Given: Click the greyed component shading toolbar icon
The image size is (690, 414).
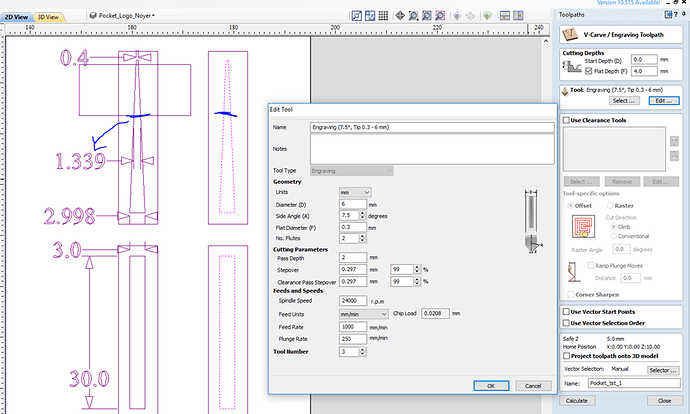Looking at the screenshot, I should [457, 16].
